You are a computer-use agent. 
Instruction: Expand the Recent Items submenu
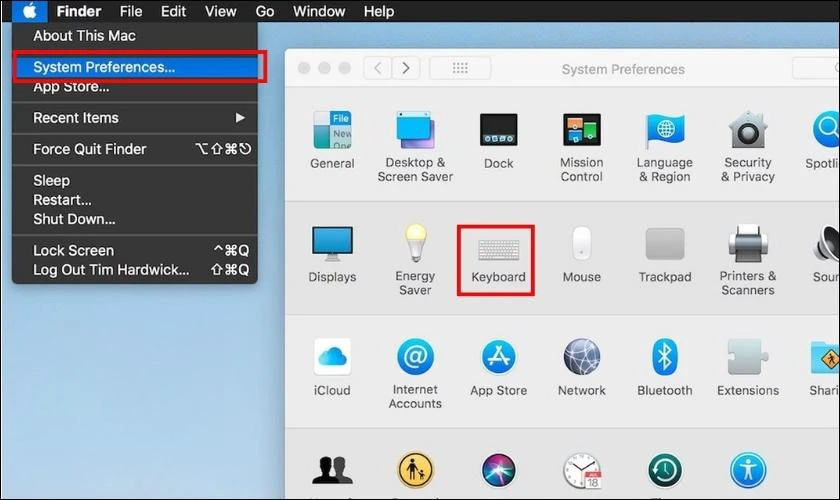[x=135, y=118]
